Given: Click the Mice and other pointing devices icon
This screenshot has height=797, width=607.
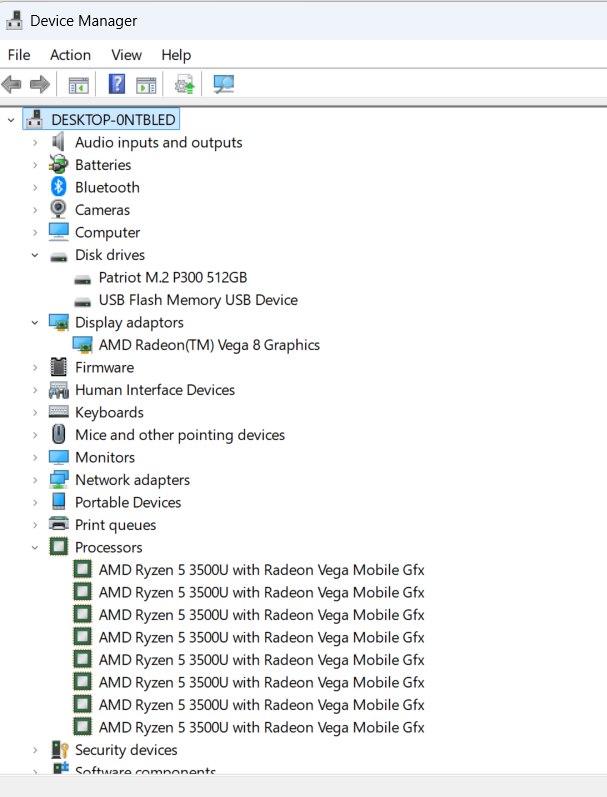Looking at the screenshot, I should [x=59, y=434].
